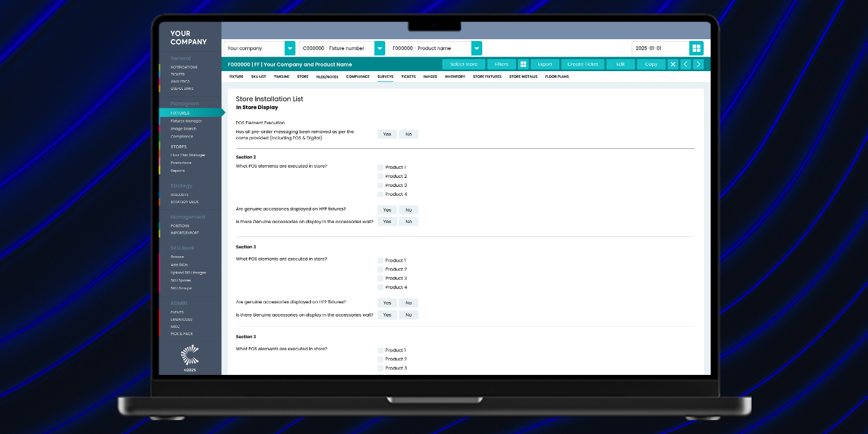This screenshot has height=434, width=868.
Task: Click the Copy button
Action: (x=651, y=64)
